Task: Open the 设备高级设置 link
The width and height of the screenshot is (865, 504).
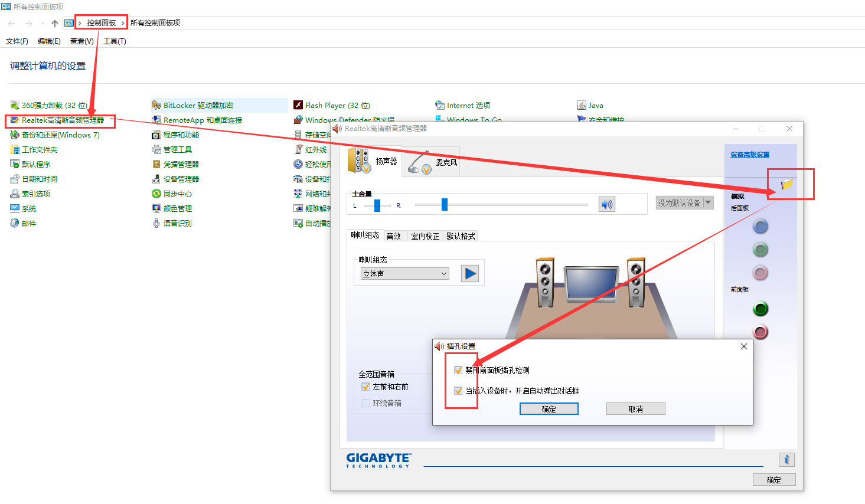Action: (750, 155)
